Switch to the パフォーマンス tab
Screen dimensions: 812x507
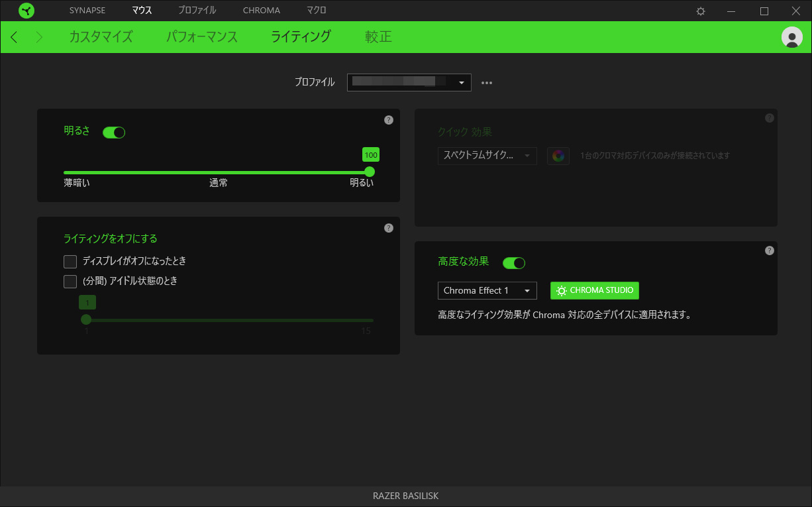(x=202, y=37)
